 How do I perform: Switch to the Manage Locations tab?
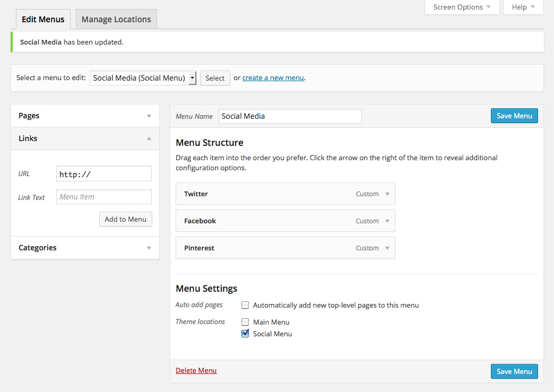[116, 20]
